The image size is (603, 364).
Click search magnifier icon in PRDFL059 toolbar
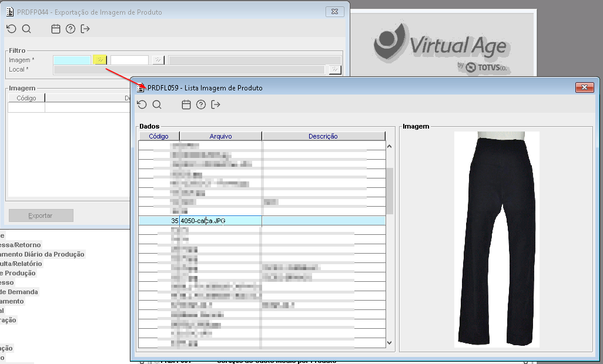point(157,105)
